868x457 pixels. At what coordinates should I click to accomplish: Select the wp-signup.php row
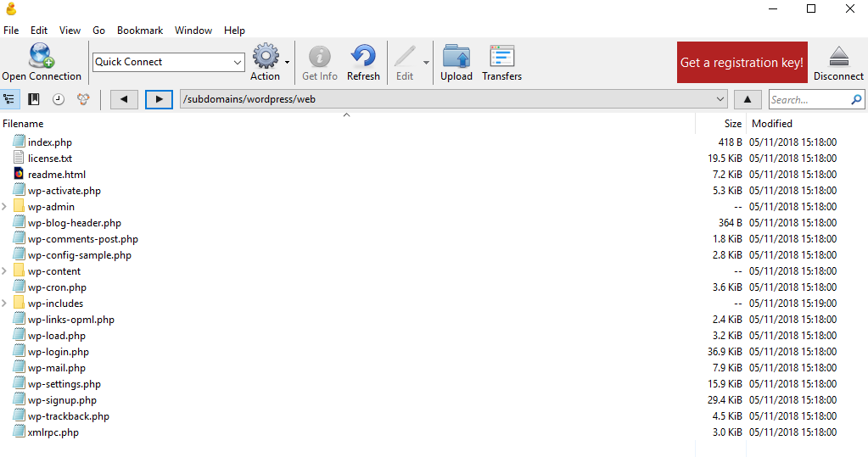coord(434,399)
